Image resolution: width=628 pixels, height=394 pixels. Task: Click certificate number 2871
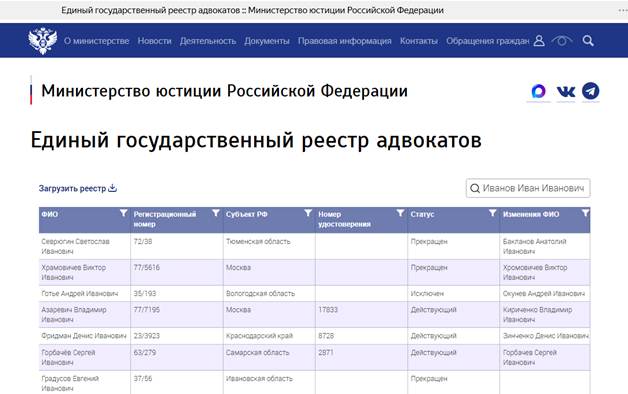point(326,352)
